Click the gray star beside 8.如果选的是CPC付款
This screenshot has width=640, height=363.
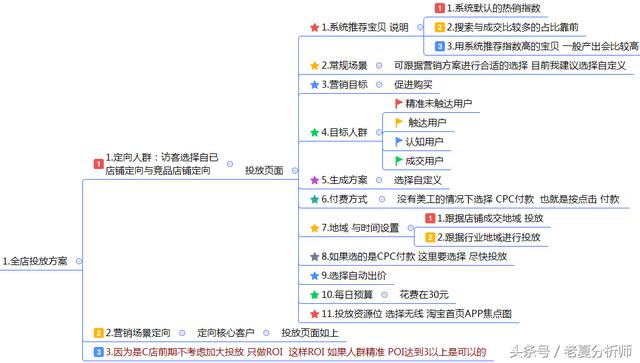pyautogui.click(x=314, y=256)
